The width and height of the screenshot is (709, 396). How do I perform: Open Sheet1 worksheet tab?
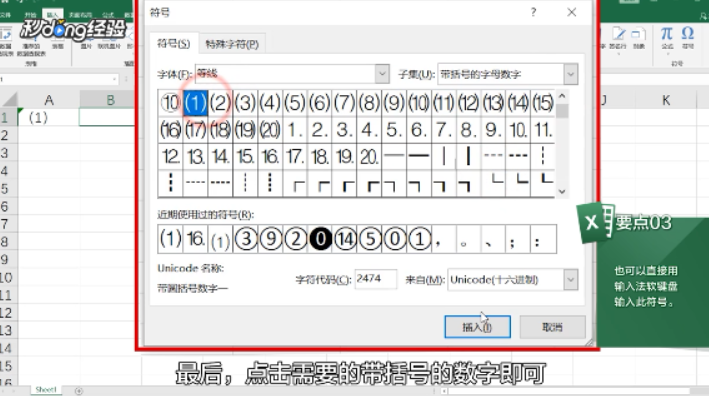pyautogui.click(x=46, y=390)
